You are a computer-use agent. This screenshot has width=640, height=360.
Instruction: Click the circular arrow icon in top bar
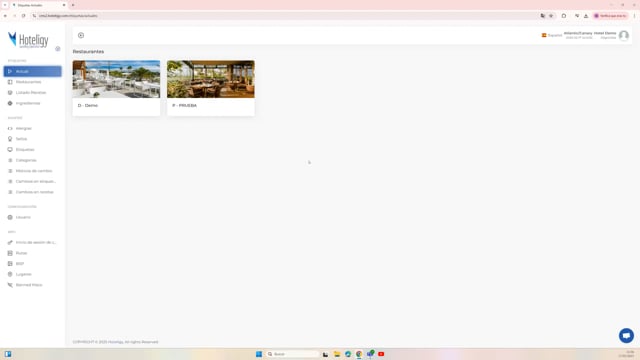[x=81, y=36]
